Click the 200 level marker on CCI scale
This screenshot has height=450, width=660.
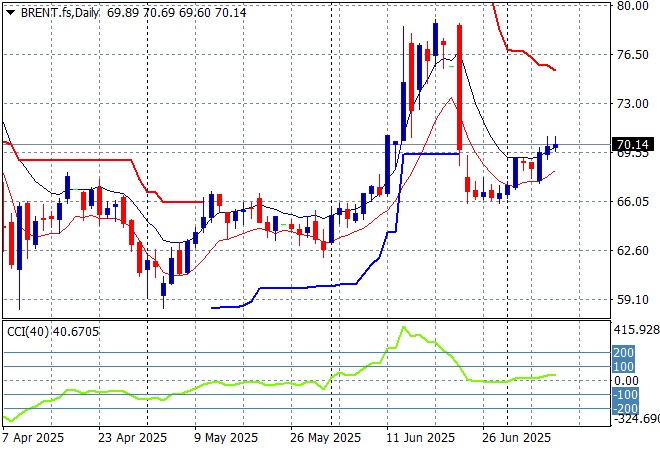click(x=622, y=353)
